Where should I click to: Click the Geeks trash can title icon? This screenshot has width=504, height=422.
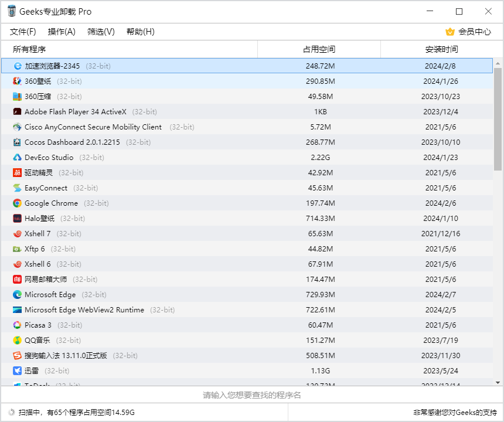coord(12,11)
